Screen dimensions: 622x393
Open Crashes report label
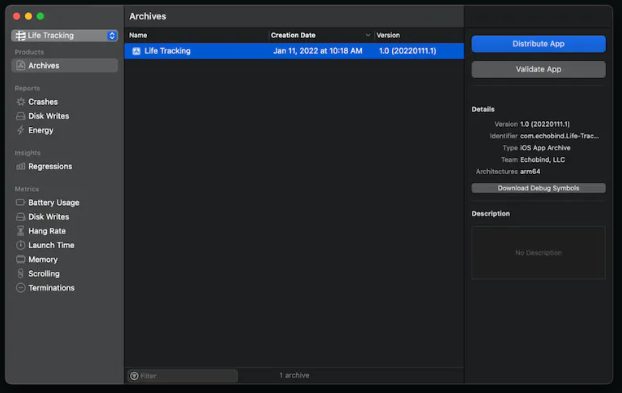pos(43,102)
